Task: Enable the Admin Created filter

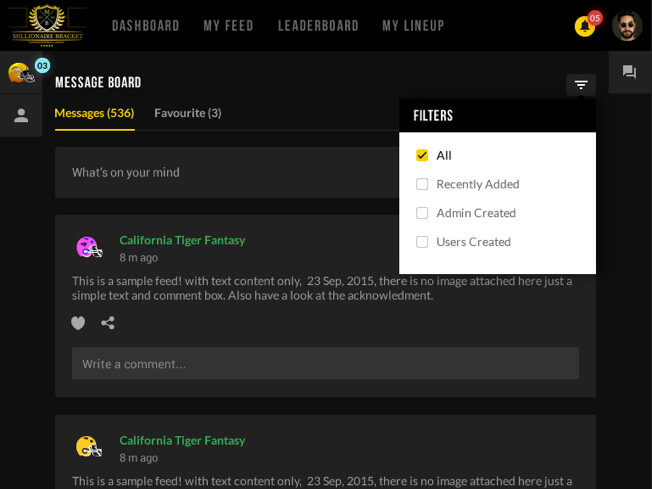Action: 422,213
